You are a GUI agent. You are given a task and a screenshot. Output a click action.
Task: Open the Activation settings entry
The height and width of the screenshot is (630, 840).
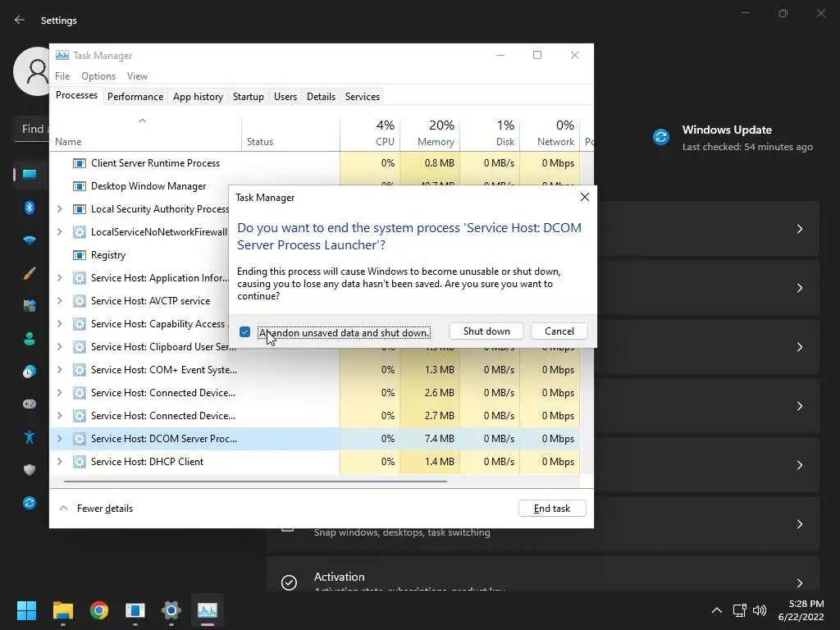point(543,573)
